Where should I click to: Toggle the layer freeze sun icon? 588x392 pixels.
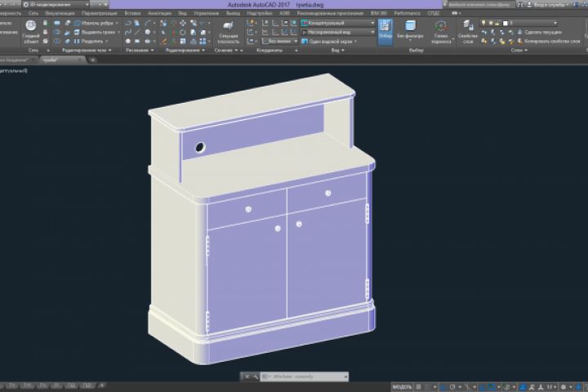(x=491, y=23)
